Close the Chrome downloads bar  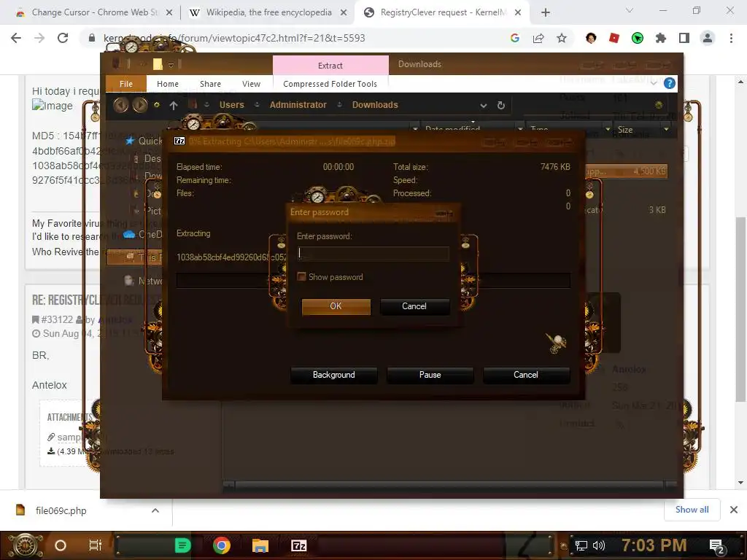(734, 510)
